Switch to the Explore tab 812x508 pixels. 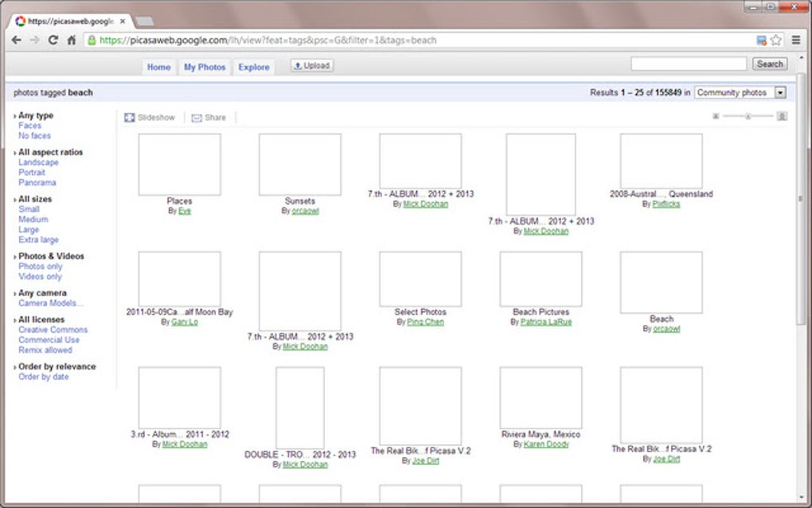point(253,67)
